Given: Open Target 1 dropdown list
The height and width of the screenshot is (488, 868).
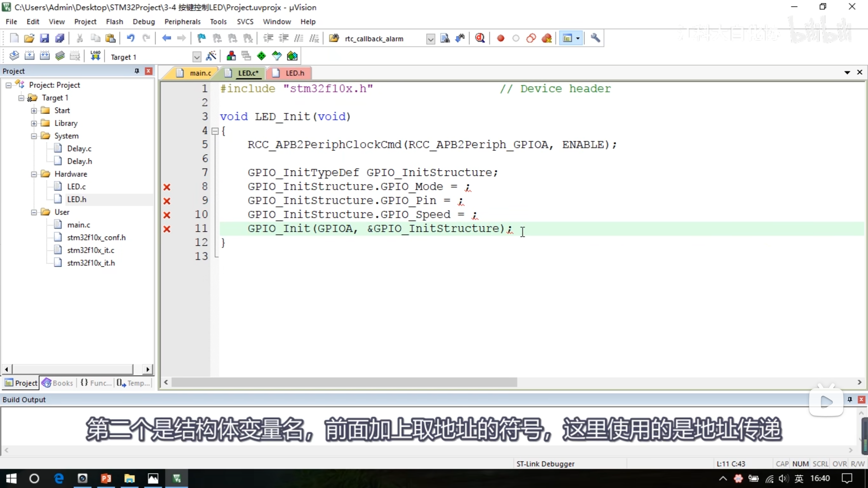Looking at the screenshot, I should (x=197, y=57).
